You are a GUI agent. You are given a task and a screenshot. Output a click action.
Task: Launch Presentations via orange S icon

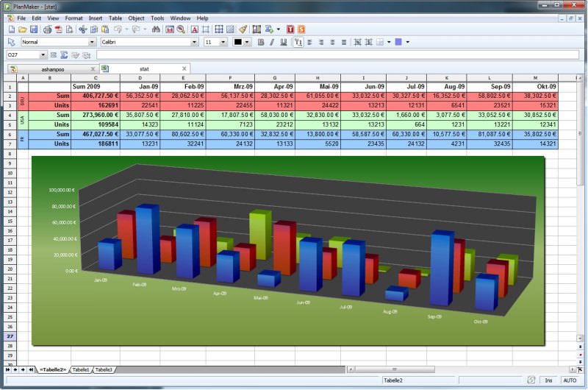301,29
